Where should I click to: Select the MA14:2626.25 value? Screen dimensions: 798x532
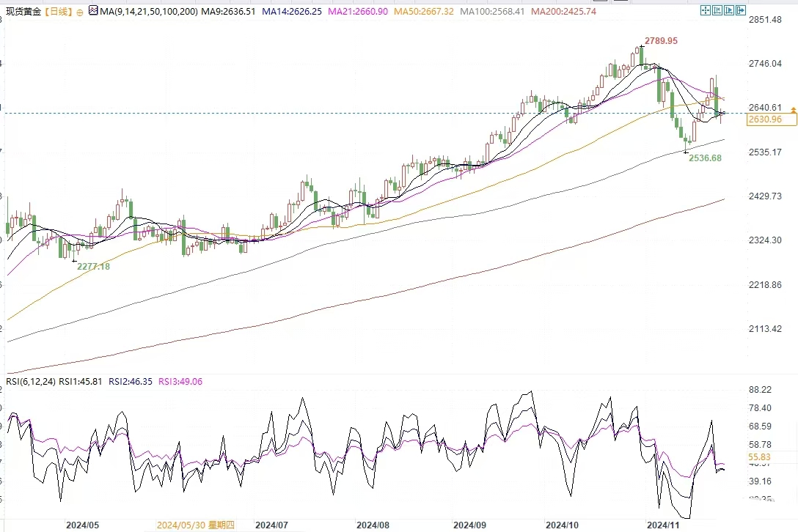coord(292,11)
